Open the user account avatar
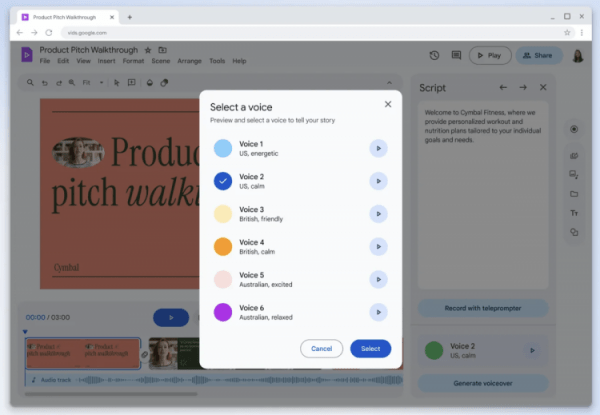The height and width of the screenshot is (415, 600). point(578,56)
